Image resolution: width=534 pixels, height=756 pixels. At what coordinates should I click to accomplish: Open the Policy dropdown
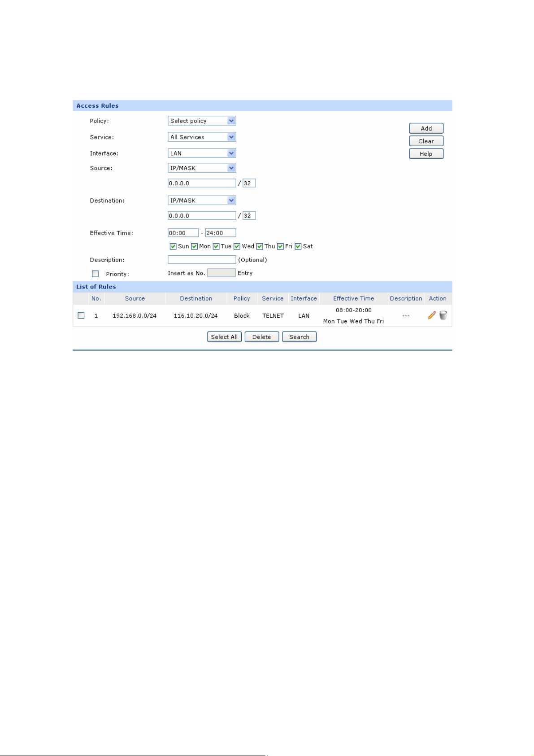[202, 121]
